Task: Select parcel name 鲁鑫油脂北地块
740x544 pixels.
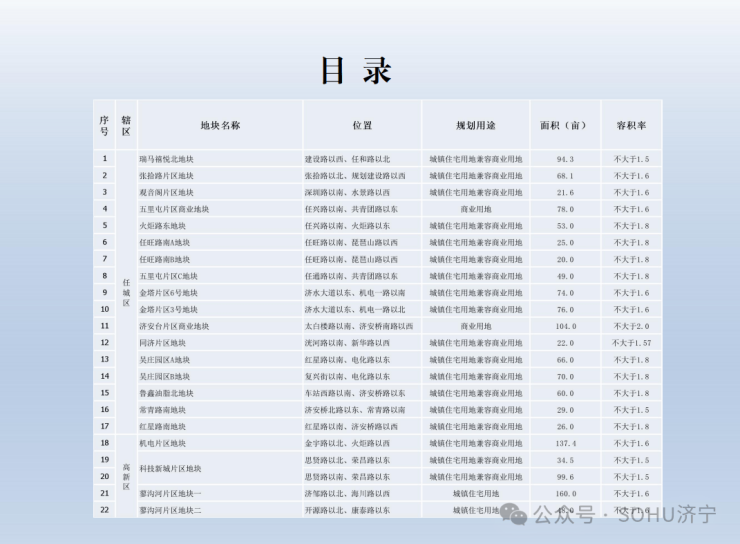Action: pyautogui.click(x=166, y=393)
